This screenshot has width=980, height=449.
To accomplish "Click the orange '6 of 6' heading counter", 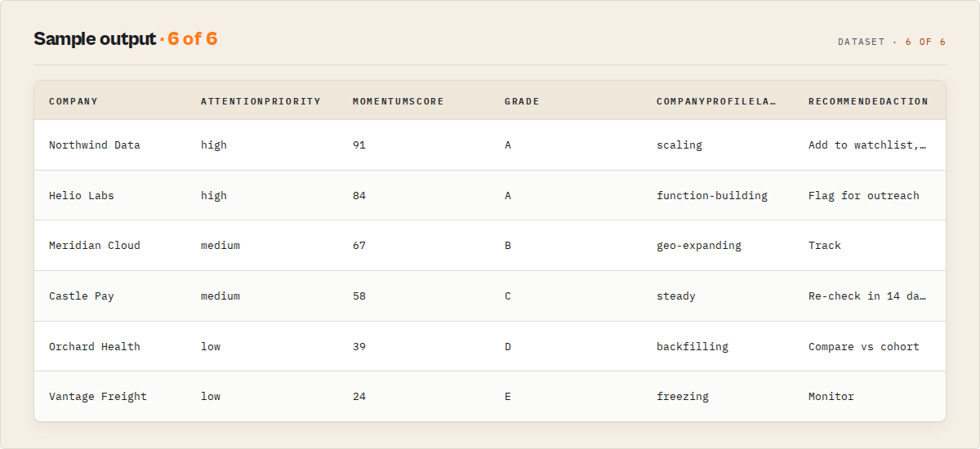I will click(193, 39).
